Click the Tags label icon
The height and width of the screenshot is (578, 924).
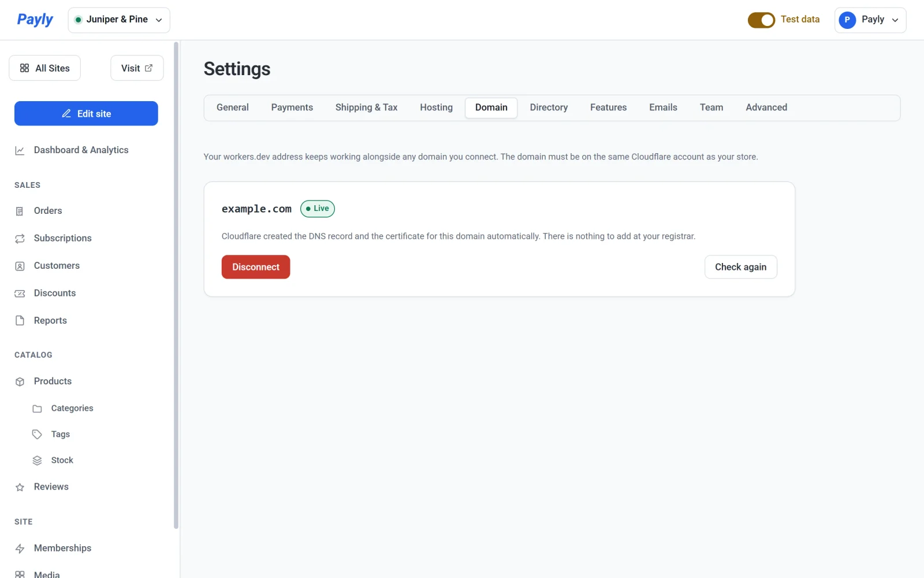tap(37, 435)
